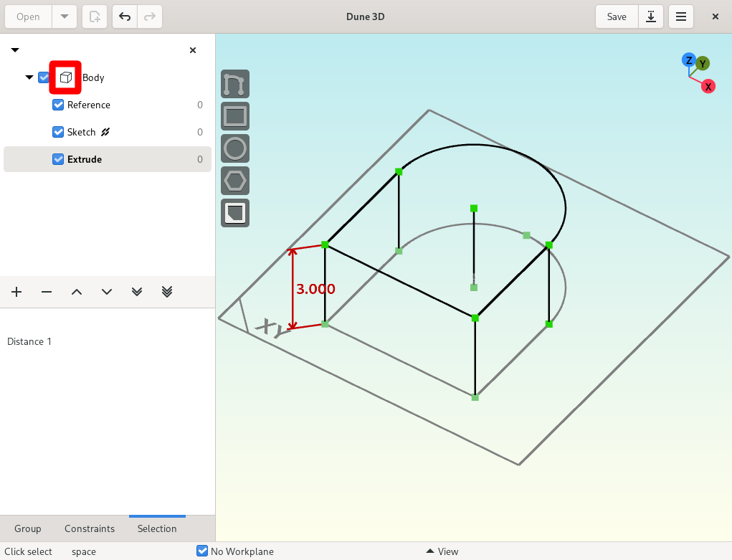The height and width of the screenshot is (560, 732).
Task: Add a new group with plus
Action: pyautogui.click(x=16, y=292)
